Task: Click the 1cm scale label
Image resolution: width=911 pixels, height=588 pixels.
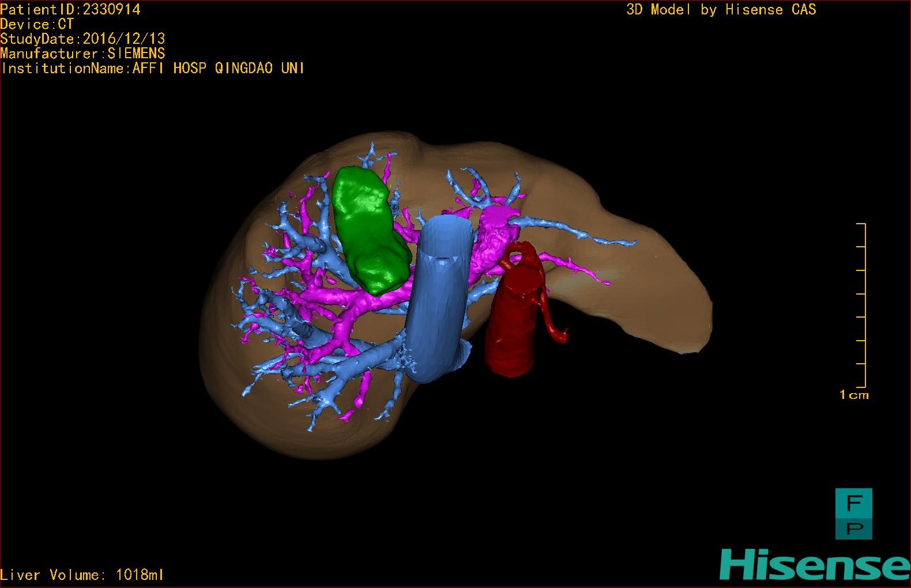Action: (854, 395)
